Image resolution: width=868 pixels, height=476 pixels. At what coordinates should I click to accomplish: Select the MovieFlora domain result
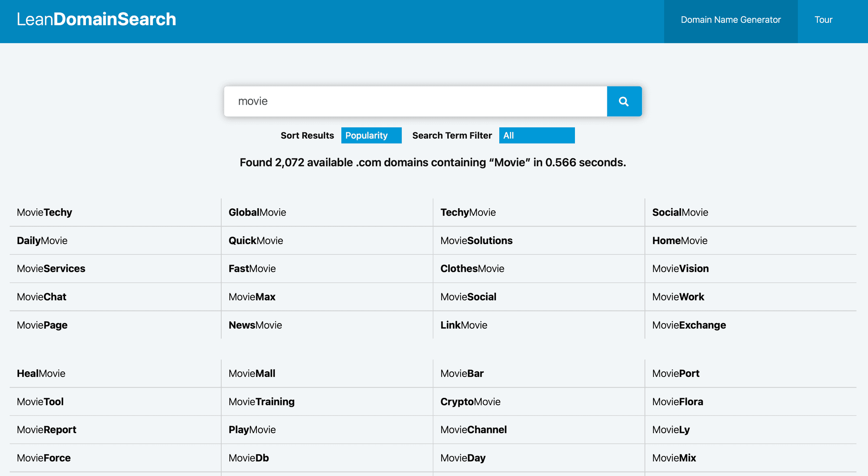tap(678, 402)
